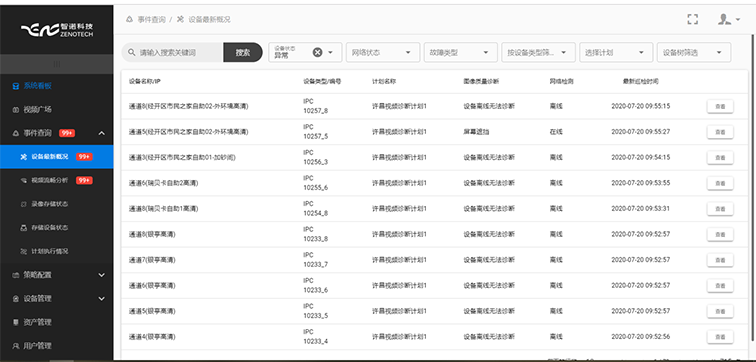Click the 图像质量诊断 column header

481,81
